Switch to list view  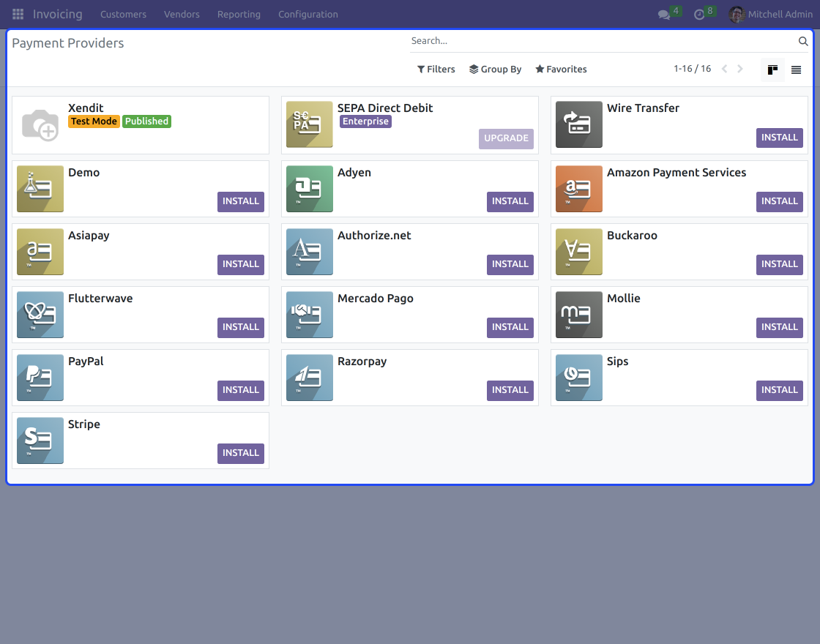pyautogui.click(x=796, y=70)
